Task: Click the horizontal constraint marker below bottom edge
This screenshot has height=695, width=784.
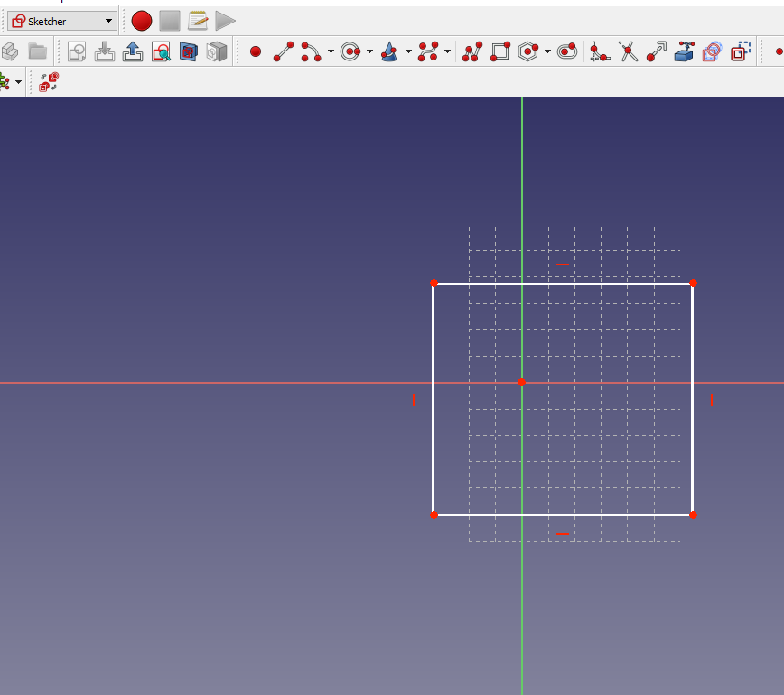Action: pyautogui.click(x=563, y=534)
